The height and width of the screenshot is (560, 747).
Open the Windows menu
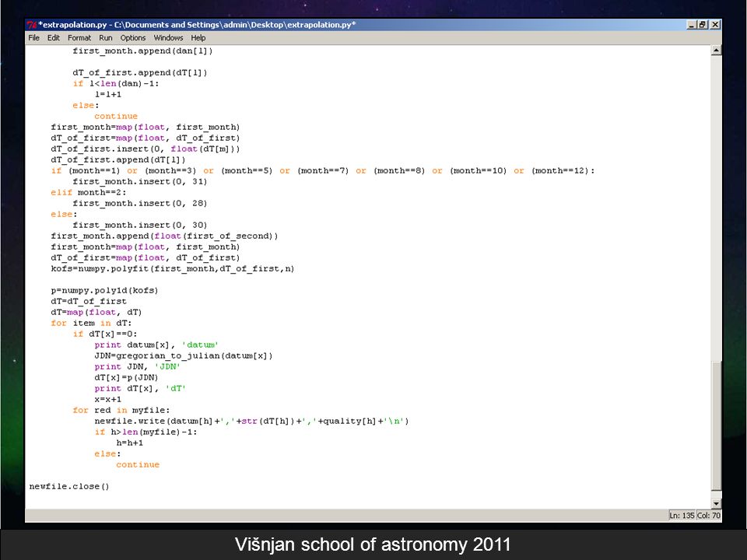tap(168, 37)
